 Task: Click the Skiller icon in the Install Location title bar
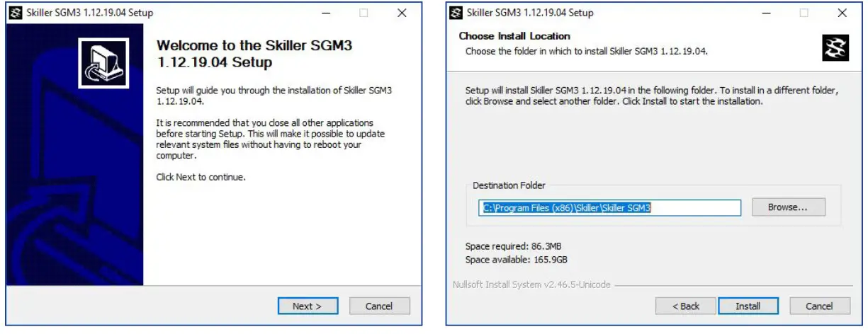click(x=456, y=13)
